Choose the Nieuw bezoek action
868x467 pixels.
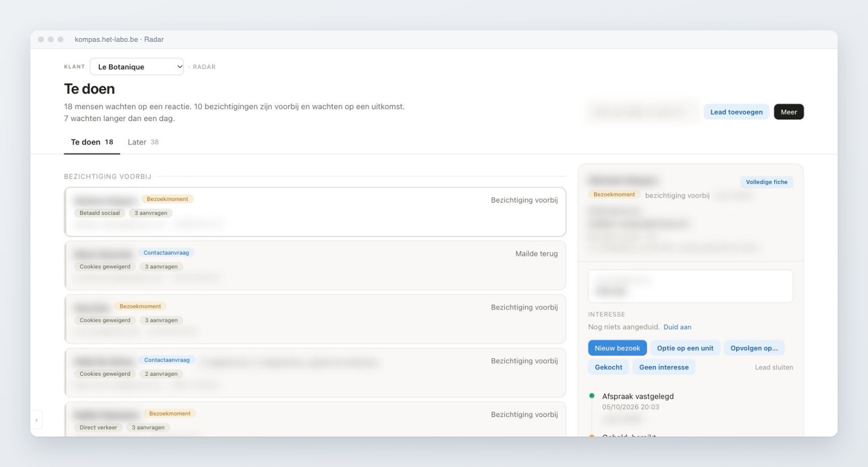tap(617, 348)
